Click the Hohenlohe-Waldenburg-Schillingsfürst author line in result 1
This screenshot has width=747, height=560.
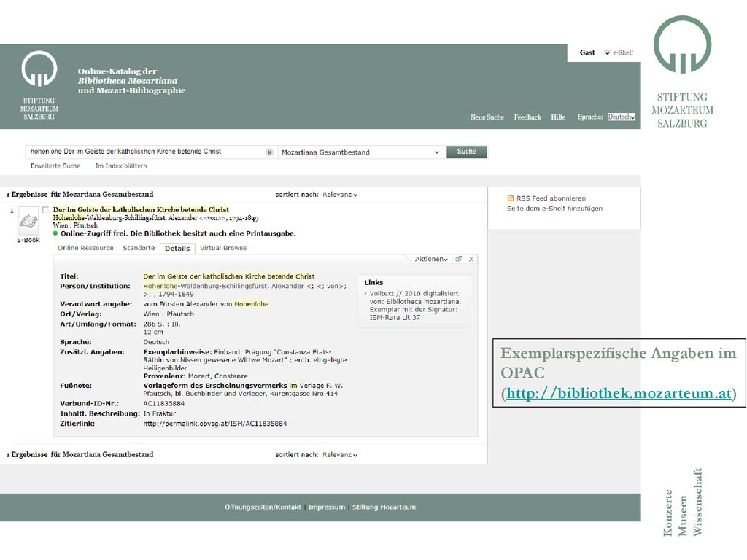click(x=156, y=218)
